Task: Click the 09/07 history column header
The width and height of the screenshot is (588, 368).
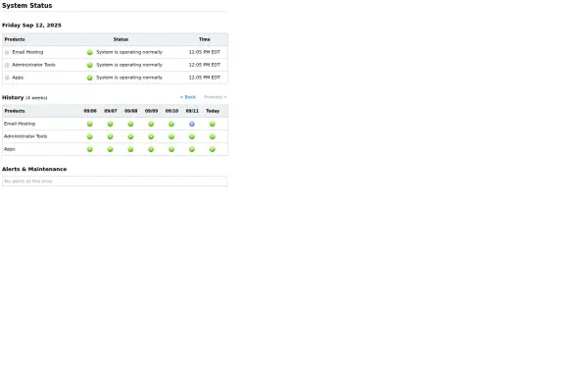Action: pyautogui.click(x=111, y=111)
